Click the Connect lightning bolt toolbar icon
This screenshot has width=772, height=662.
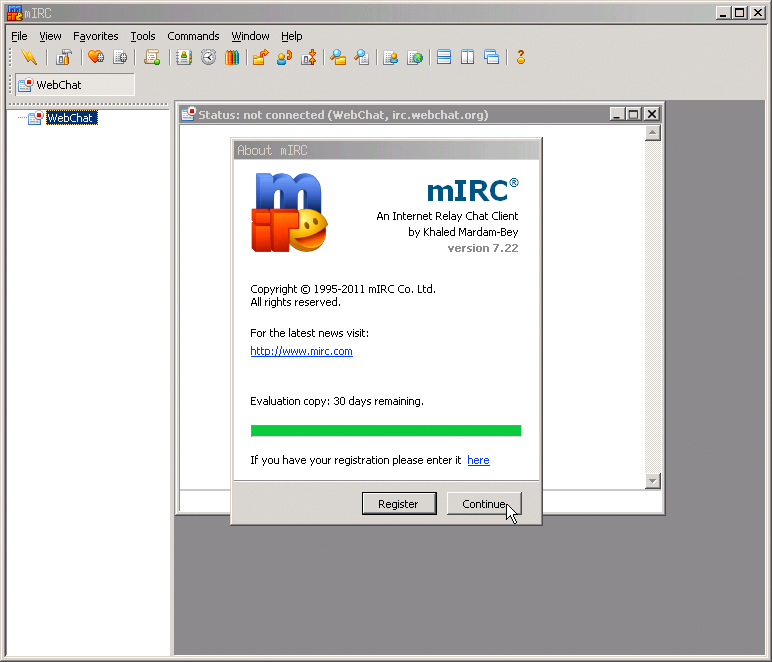[x=29, y=58]
